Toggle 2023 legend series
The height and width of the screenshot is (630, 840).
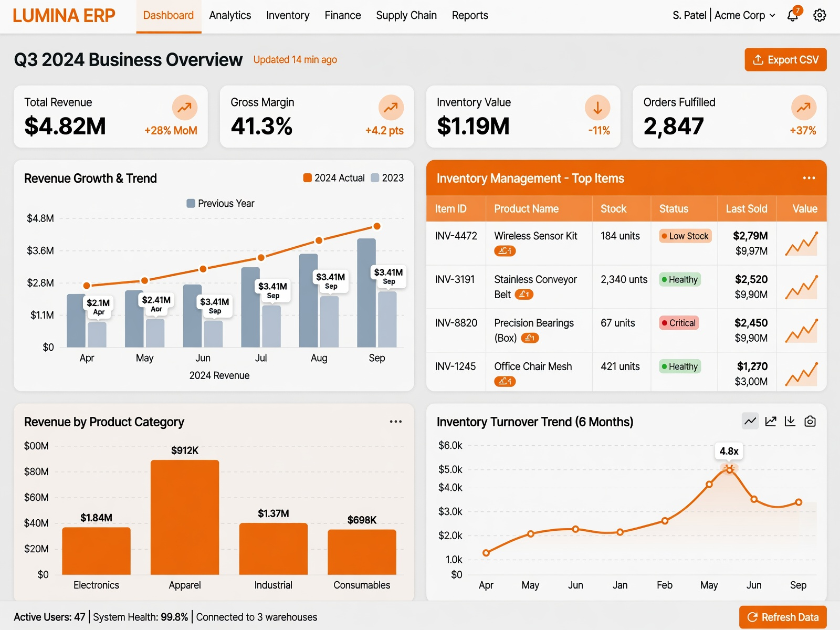coord(387,178)
